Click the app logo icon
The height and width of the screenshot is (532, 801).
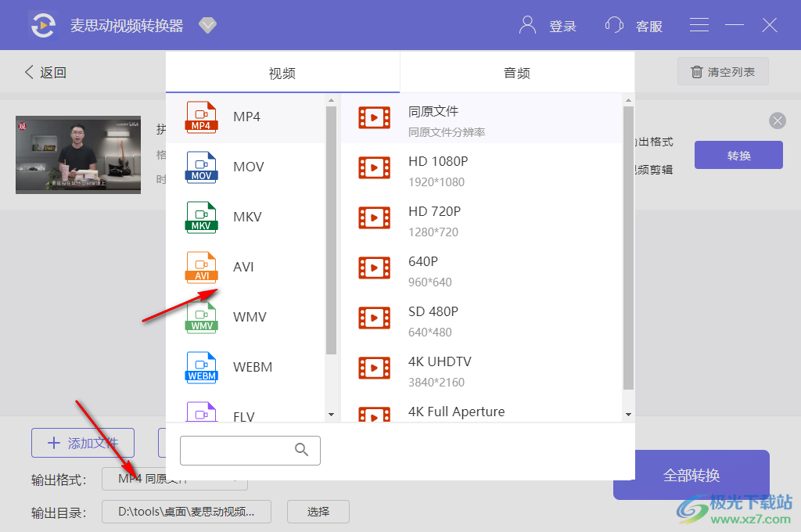tap(43, 25)
